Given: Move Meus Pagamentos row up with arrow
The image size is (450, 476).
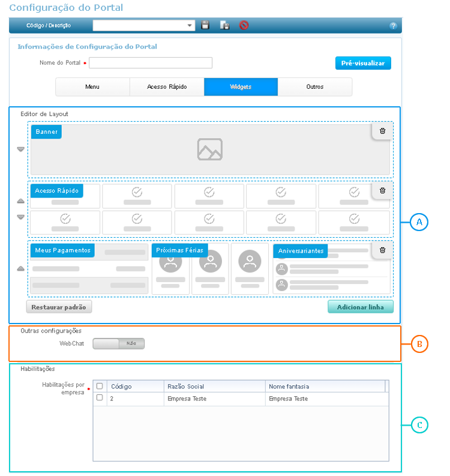Looking at the screenshot, I should coord(21,269).
